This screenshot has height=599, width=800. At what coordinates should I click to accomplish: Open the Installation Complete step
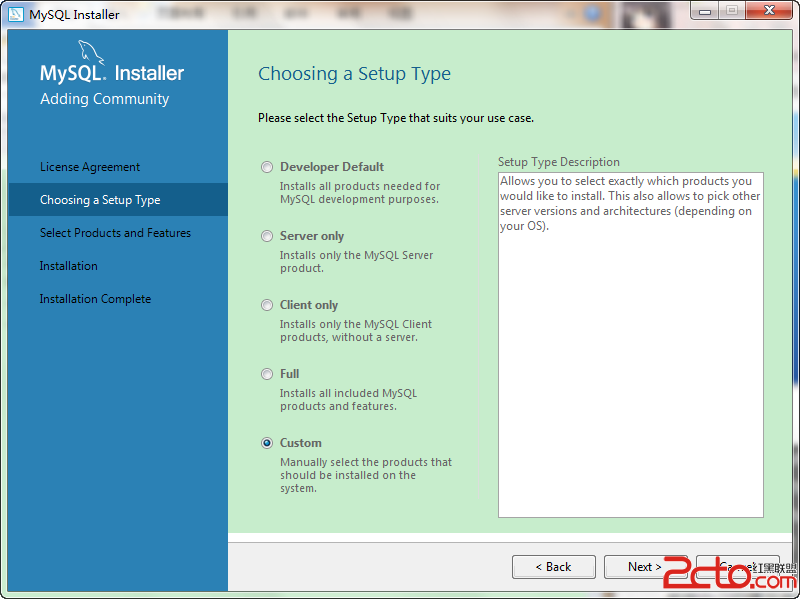click(95, 299)
